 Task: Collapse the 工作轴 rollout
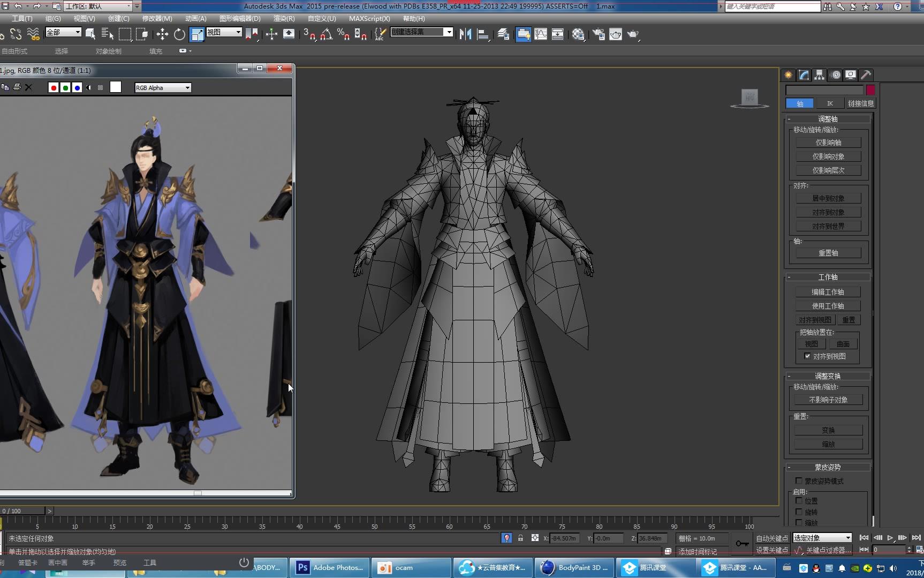[x=828, y=277]
